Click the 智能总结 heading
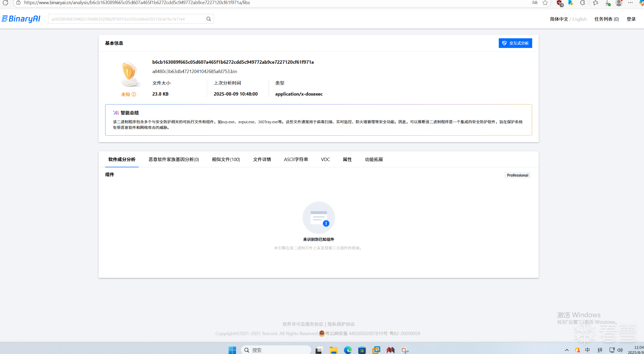 click(129, 113)
